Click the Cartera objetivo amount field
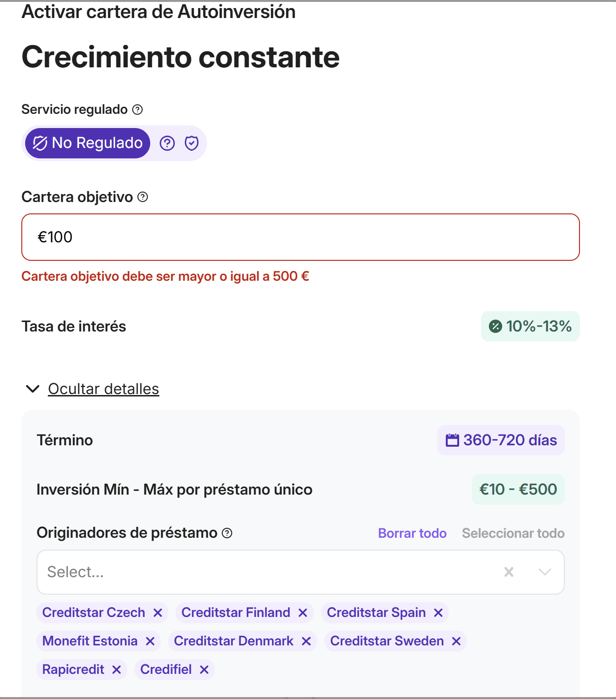Viewport: 616px width, 699px height. click(x=300, y=237)
